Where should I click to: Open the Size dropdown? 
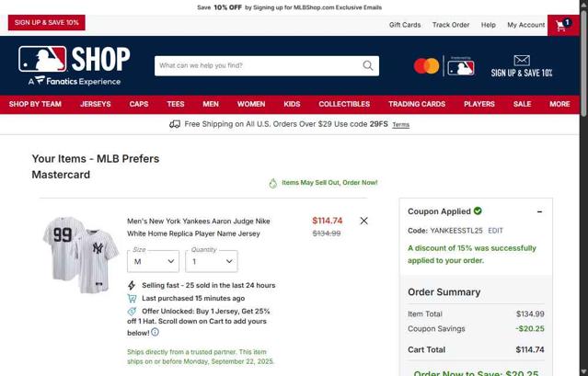[153, 261]
